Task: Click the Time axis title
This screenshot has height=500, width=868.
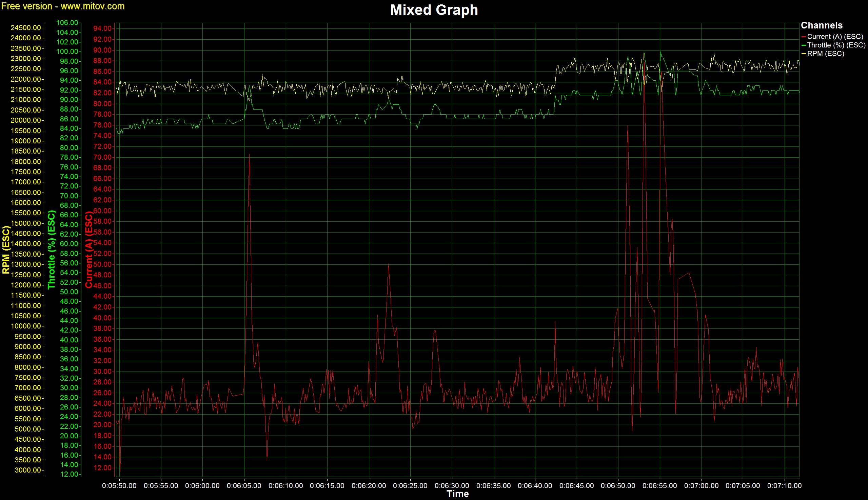Action: click(x=457, y=494)
